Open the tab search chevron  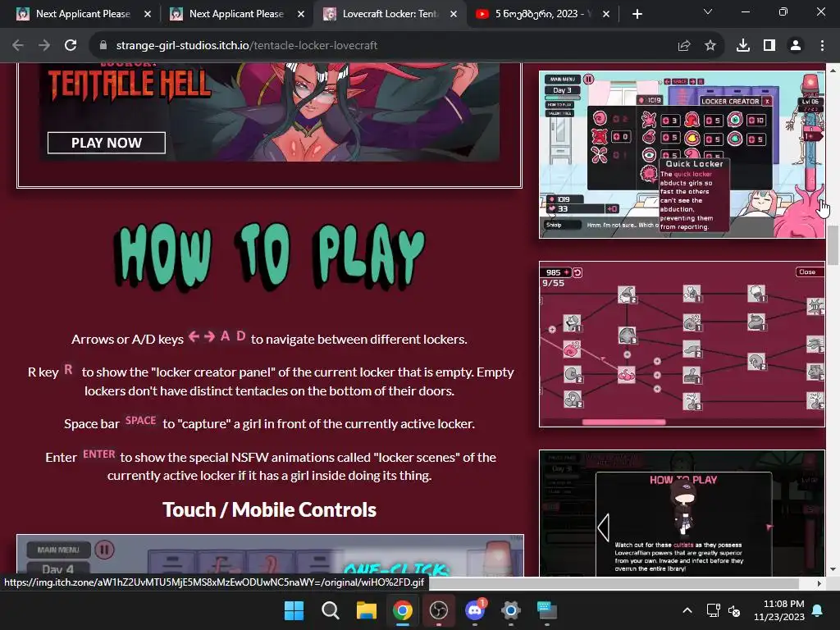tap(708, 11)
